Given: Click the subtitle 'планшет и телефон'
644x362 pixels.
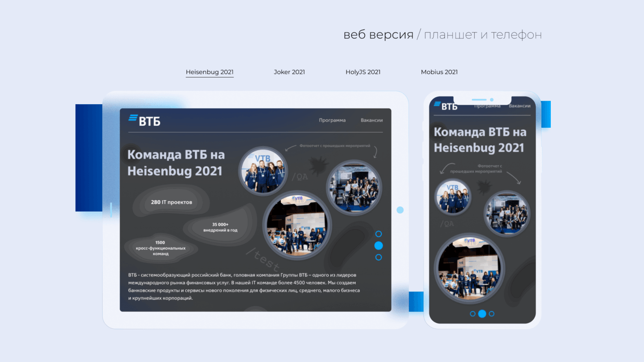Looking at the screenshot, I should click(483, 35).
